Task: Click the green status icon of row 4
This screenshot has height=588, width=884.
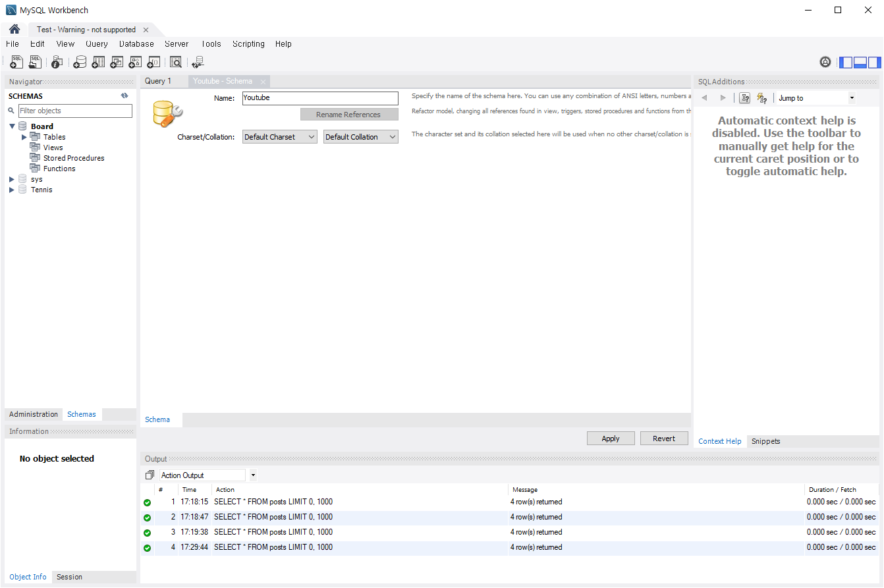Action: tap(147, 548)
